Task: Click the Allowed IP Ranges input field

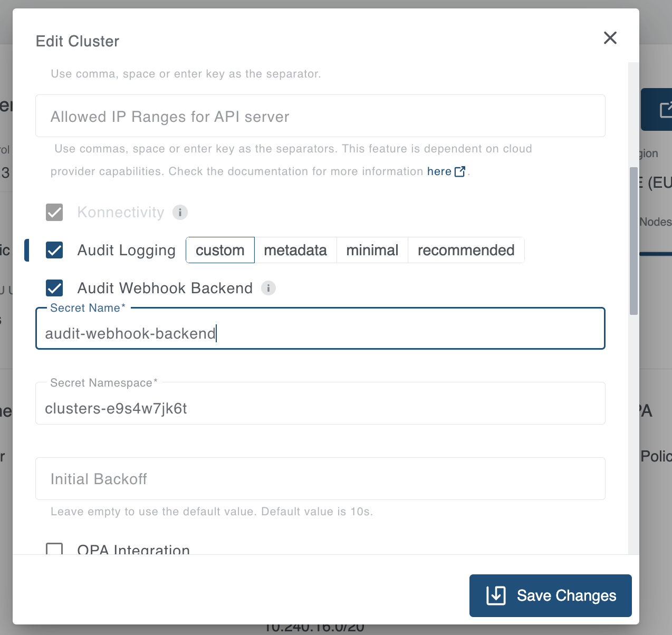Action: (x=320, y=116)
